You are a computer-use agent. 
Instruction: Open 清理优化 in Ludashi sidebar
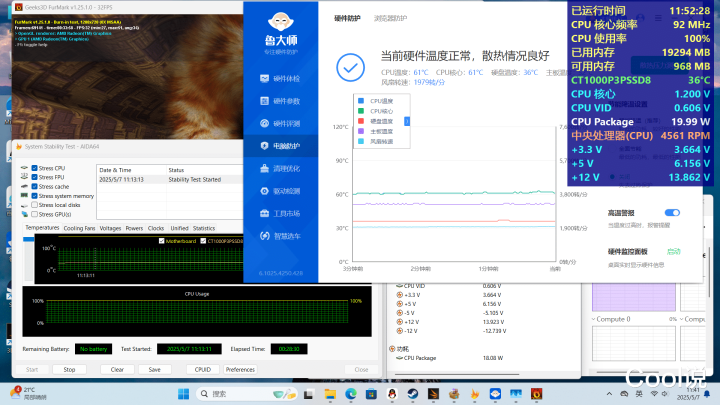(x=280, y=169)
